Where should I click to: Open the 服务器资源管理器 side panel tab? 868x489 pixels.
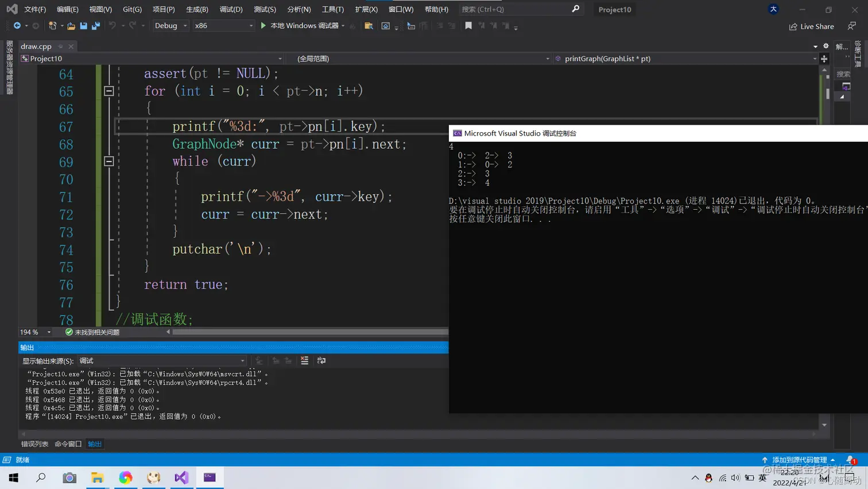pos(9,67)
